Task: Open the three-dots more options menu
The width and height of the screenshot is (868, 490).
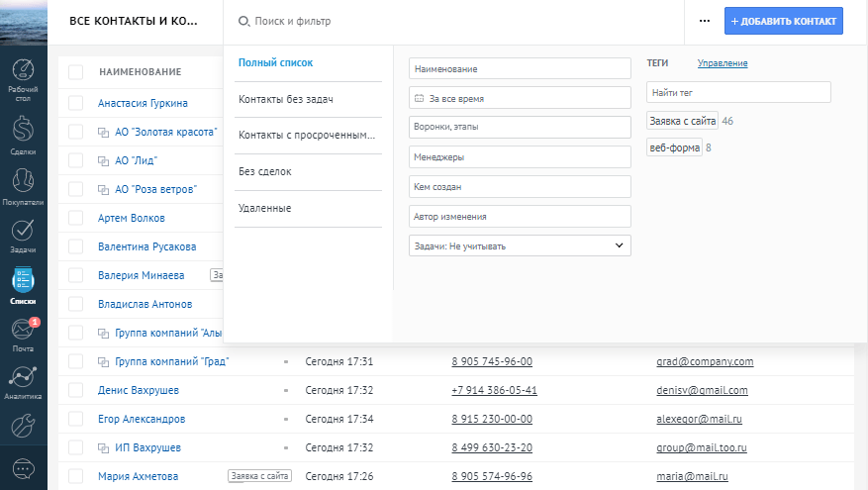Action: [x=704, y=21]
